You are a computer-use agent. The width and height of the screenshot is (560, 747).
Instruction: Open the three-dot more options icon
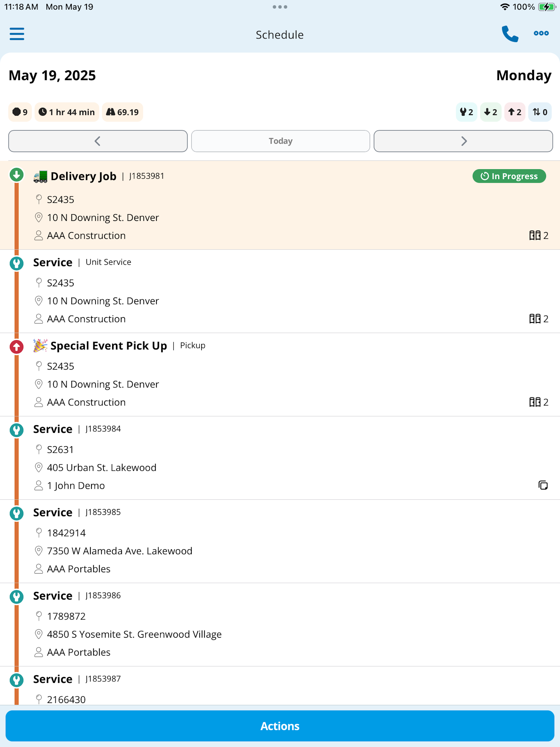pyautogui.click(x=541, y=33)
